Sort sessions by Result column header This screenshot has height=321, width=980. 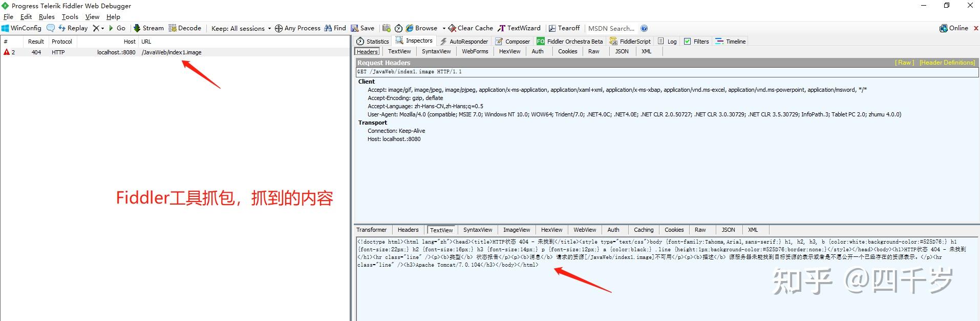(36, 42)
